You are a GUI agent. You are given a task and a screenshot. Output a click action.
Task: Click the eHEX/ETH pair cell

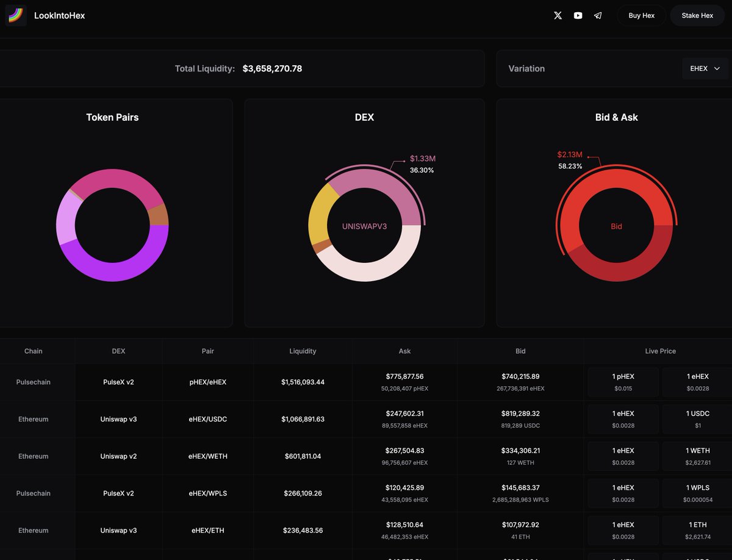tap(208, 531)
